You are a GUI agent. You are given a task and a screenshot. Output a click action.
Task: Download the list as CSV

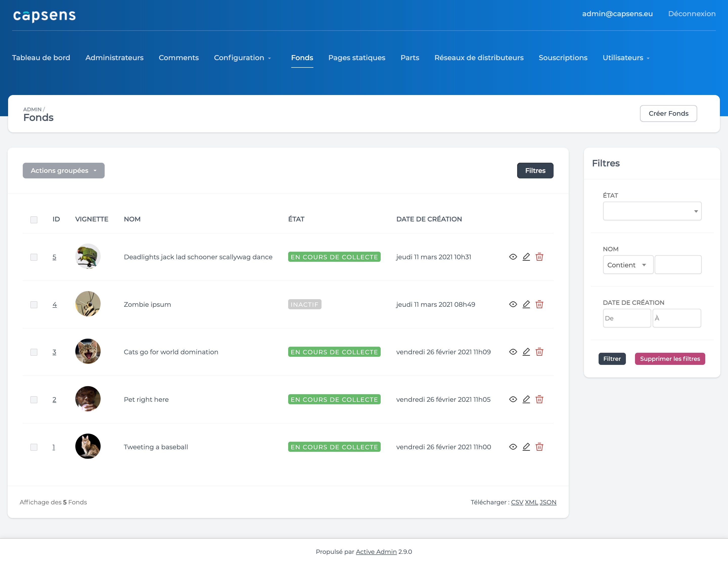click(x=517, y=502)
